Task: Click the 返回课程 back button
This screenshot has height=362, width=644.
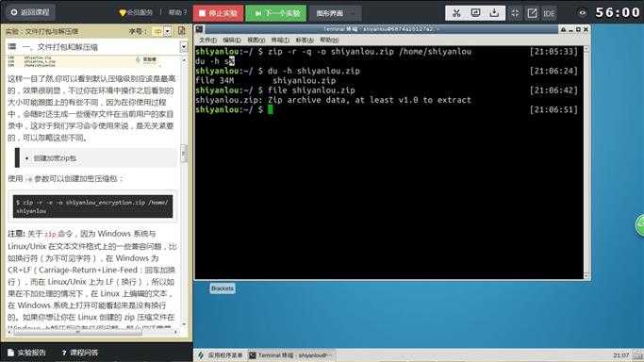Action: click(30, 12)
